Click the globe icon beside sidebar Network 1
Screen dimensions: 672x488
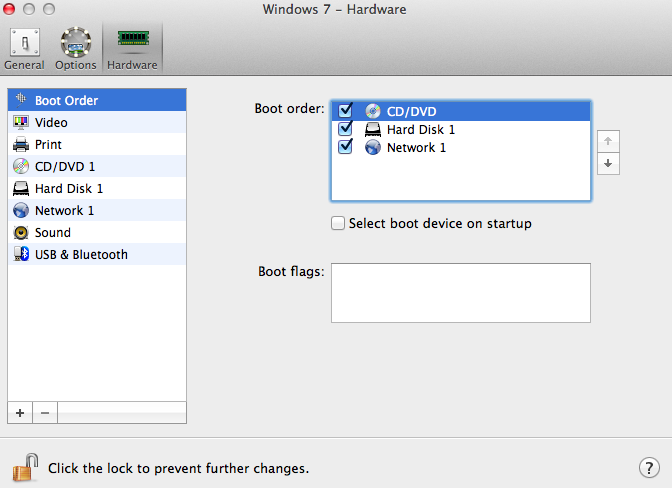(21, 210)
